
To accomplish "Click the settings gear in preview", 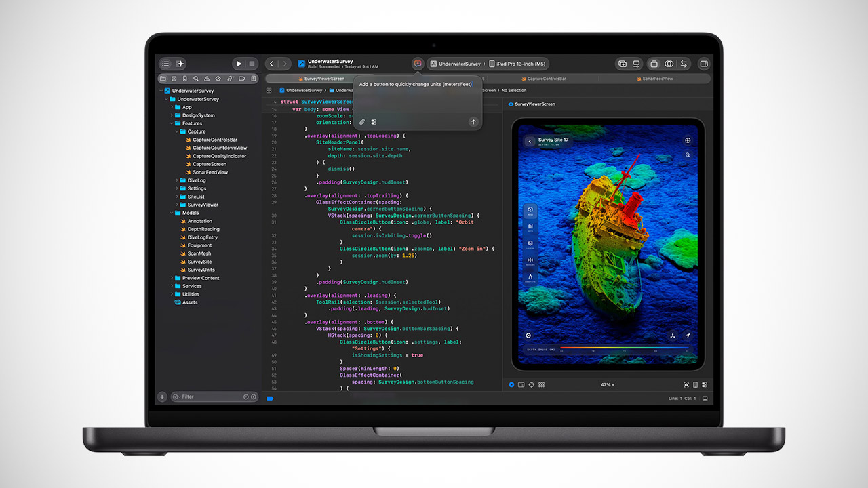I will click(528, 335).
